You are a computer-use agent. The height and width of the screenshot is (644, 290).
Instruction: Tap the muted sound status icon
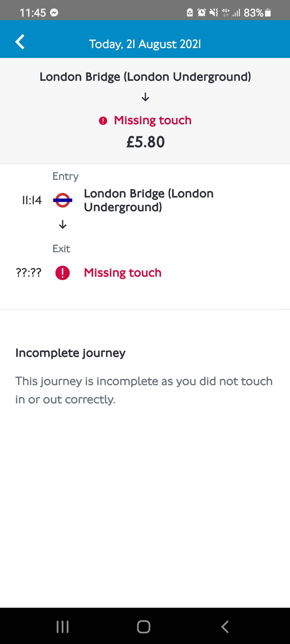tap(214, 13)
